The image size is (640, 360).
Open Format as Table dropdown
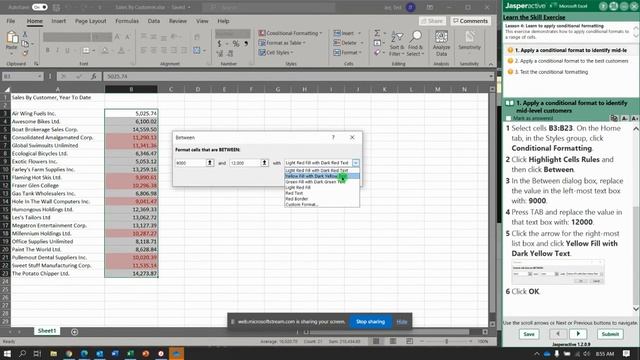pyautogui.click(x=282, y=43)
